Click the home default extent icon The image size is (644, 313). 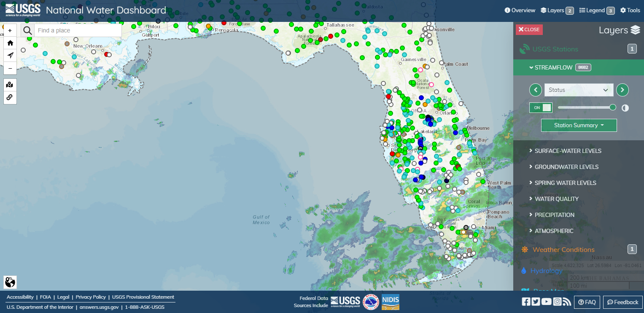click(10, 43)
